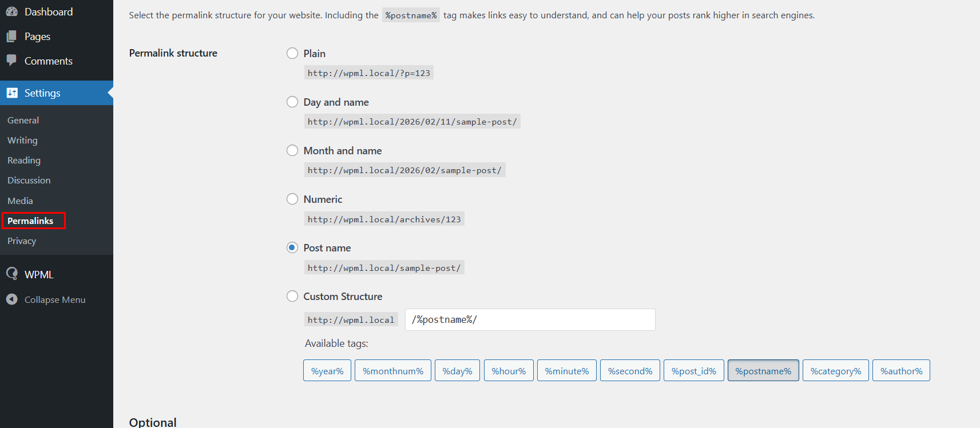Image resolution: width=980 pixels, height=428 pixels.
Task: Enable the Custom Structure radio option
Action: click(292, 296)
